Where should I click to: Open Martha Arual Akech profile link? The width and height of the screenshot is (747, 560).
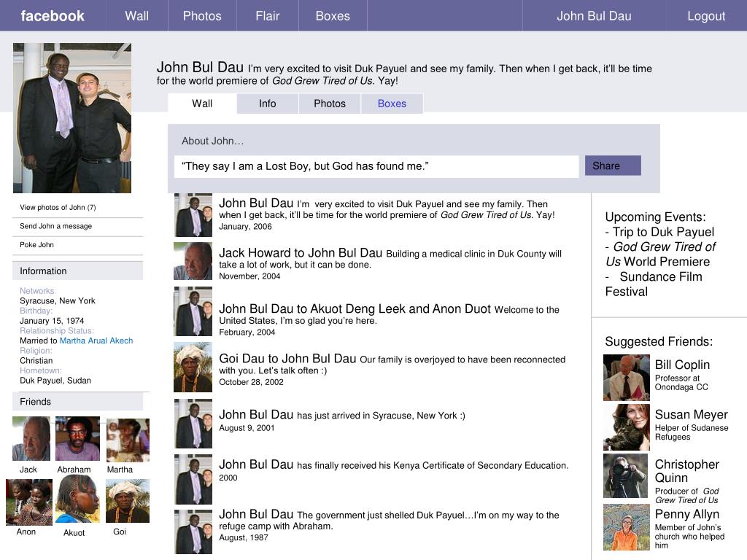point(96,341)
